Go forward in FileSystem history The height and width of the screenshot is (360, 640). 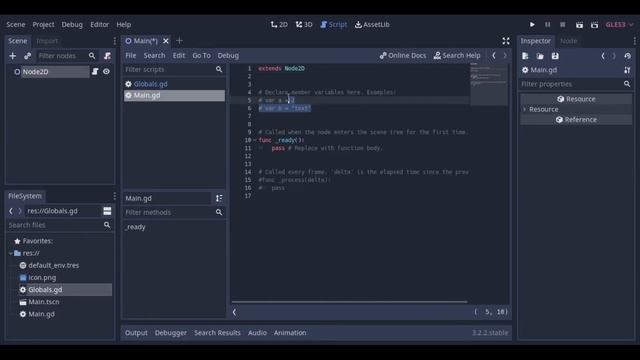coord(20,211)
